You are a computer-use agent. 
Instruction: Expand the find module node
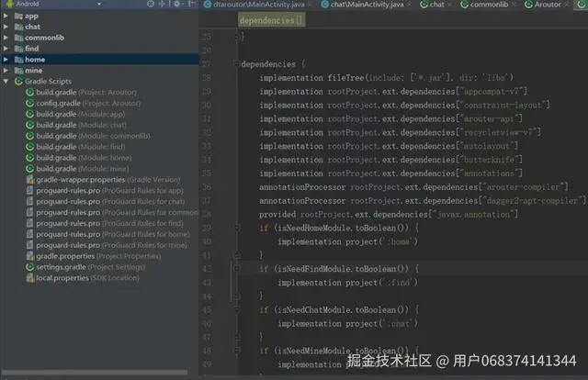coord(6,49)
